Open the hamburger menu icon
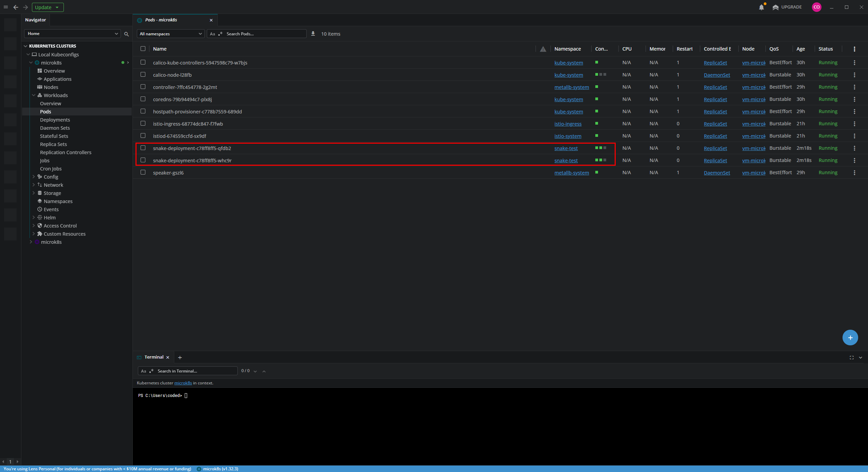This screenshot has width=868, height=472. (x=6, y=7)
